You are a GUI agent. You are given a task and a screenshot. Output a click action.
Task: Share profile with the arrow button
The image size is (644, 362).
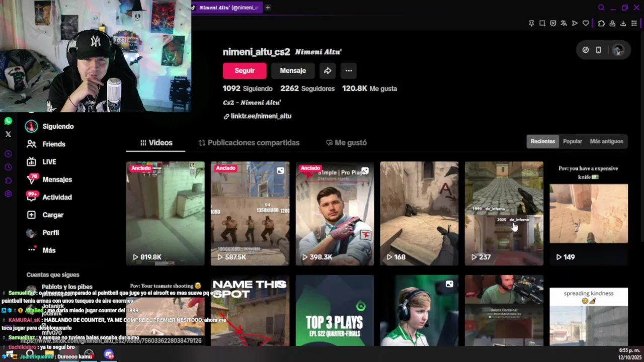(x=328, y=71)
